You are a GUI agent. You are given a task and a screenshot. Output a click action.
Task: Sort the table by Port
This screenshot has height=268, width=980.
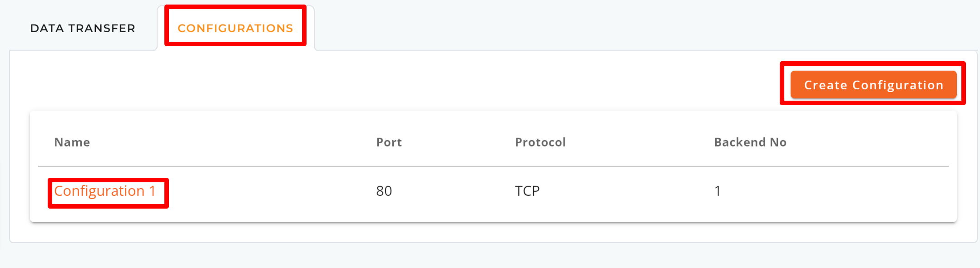pyautogui.click(x=389, y=142)
